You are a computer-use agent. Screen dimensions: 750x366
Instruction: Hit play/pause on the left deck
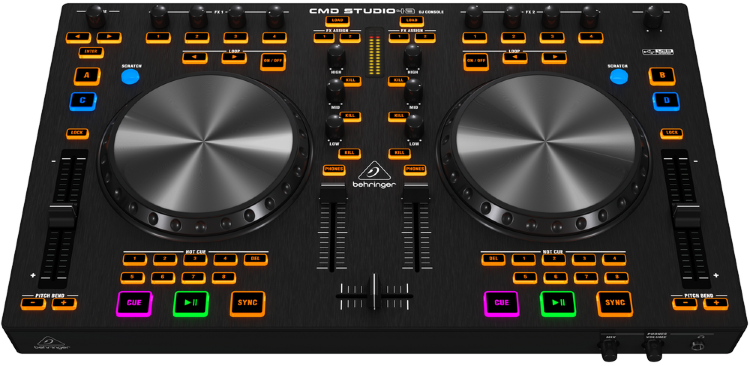[191, 303]
